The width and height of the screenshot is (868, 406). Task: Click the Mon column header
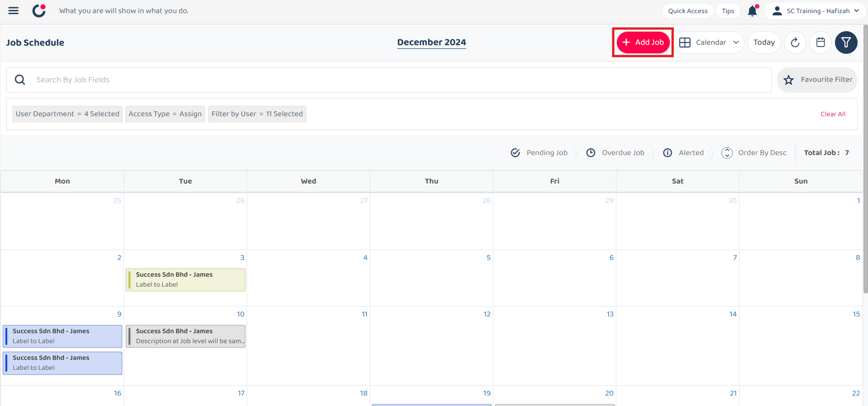click(x=62, y=181)
